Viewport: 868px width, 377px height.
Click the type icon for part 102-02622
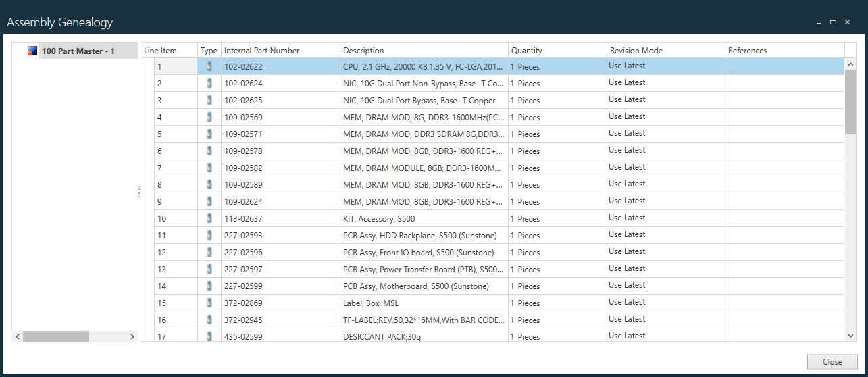point(209,66)
